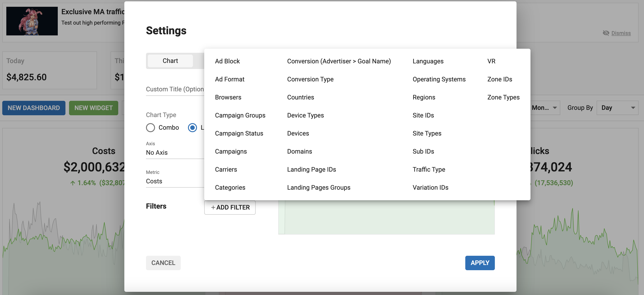Click the APPLY button
This screenshot has height=295, width=644.
point(479,262)
